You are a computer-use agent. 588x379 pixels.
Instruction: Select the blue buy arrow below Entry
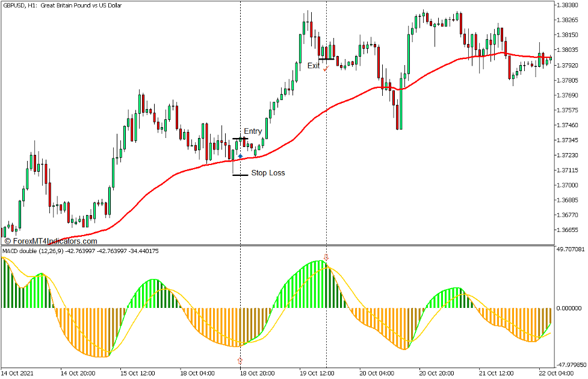click(240, 156)
